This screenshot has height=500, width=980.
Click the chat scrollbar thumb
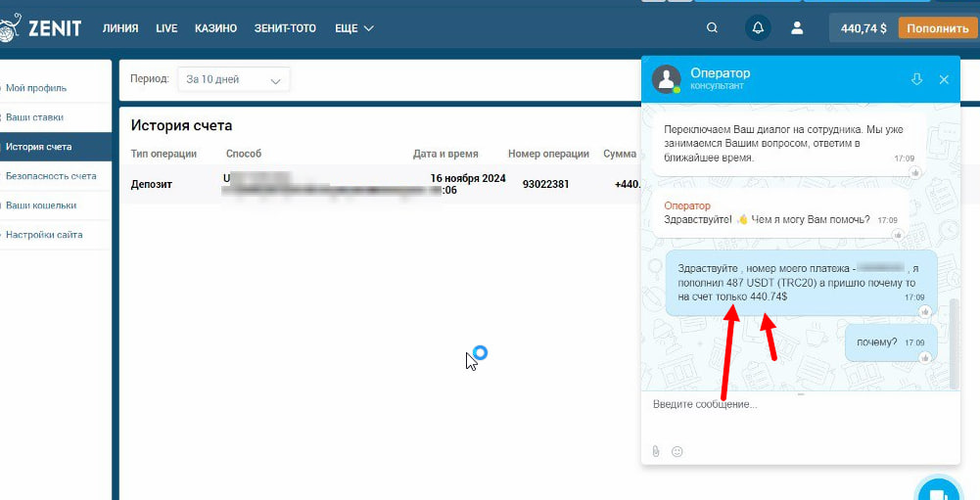click(954, 343)
